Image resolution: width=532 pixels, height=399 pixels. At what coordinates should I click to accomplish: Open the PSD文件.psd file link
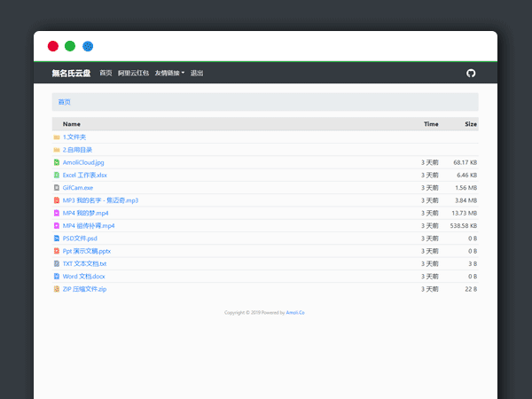click(80, 239)
